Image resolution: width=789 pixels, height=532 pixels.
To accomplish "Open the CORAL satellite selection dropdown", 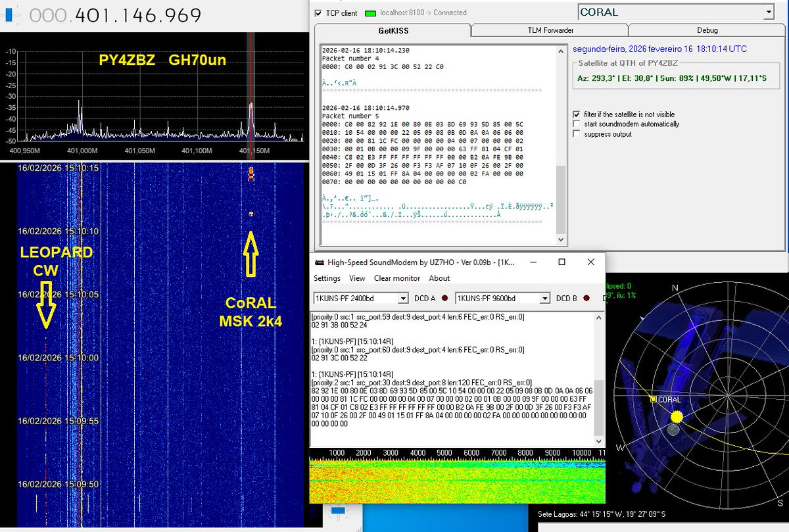I will tap(769, 12).
